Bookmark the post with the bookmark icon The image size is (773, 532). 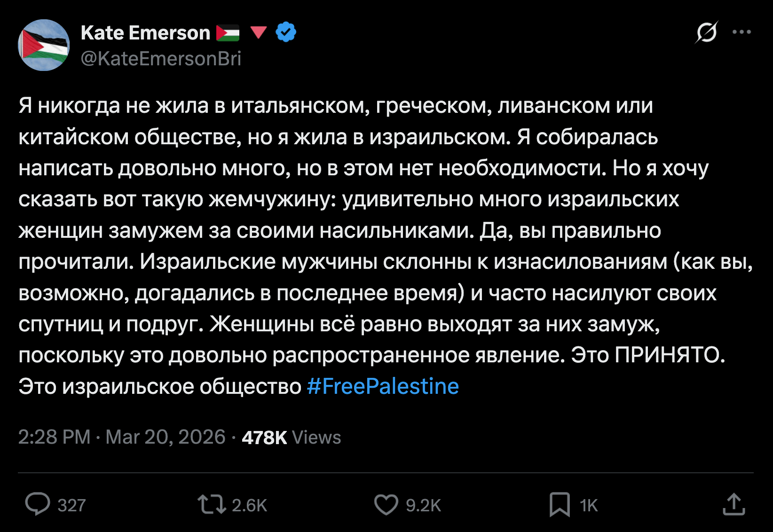pyautogui.click(x=560, y=505)
